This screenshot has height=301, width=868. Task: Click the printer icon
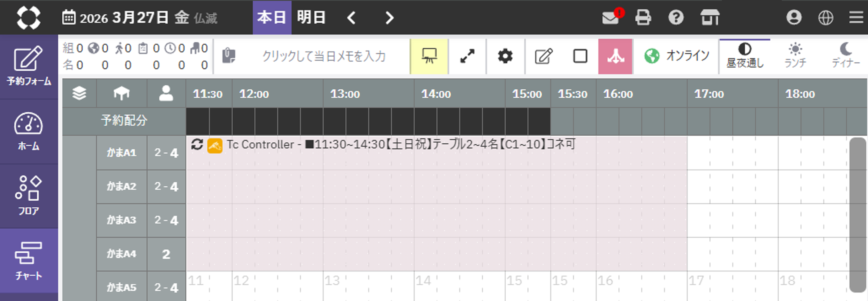643,17
